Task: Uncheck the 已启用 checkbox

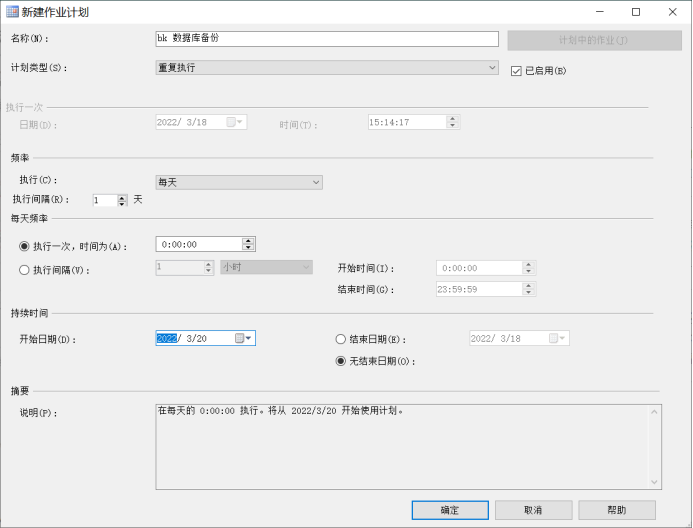Action: pyautogui.click(x=516, y=71)
